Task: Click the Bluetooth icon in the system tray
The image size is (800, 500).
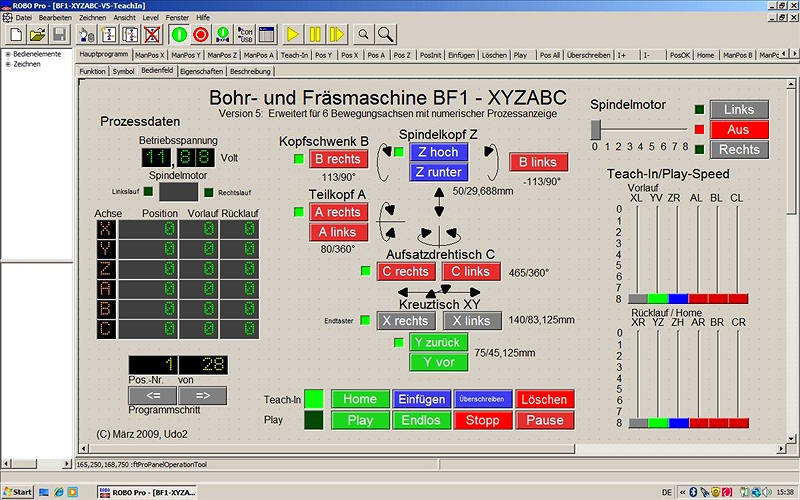Action: click(x=693, y=492)
